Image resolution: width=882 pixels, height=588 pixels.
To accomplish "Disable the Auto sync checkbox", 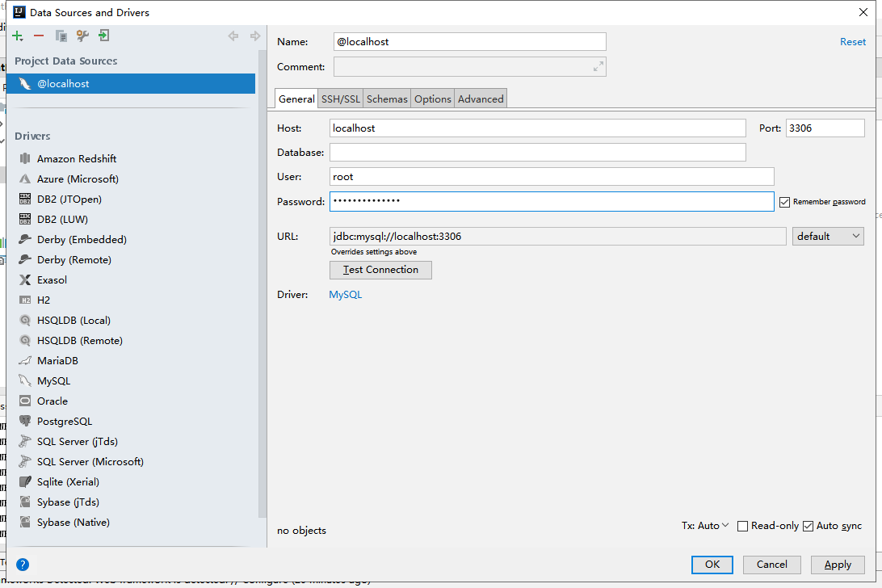I will coord(808,526).
